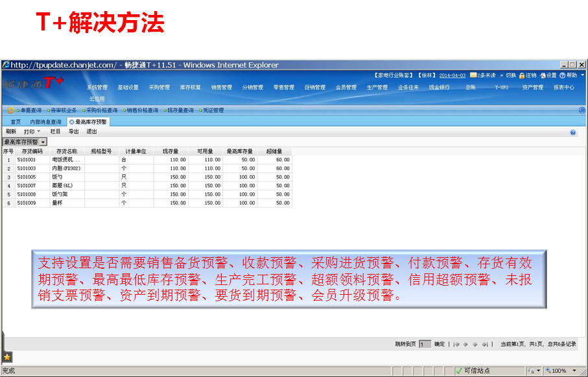Screen dimensions: 588x377
Task: Open the 采购管理 menu
Action: [159, 87]
